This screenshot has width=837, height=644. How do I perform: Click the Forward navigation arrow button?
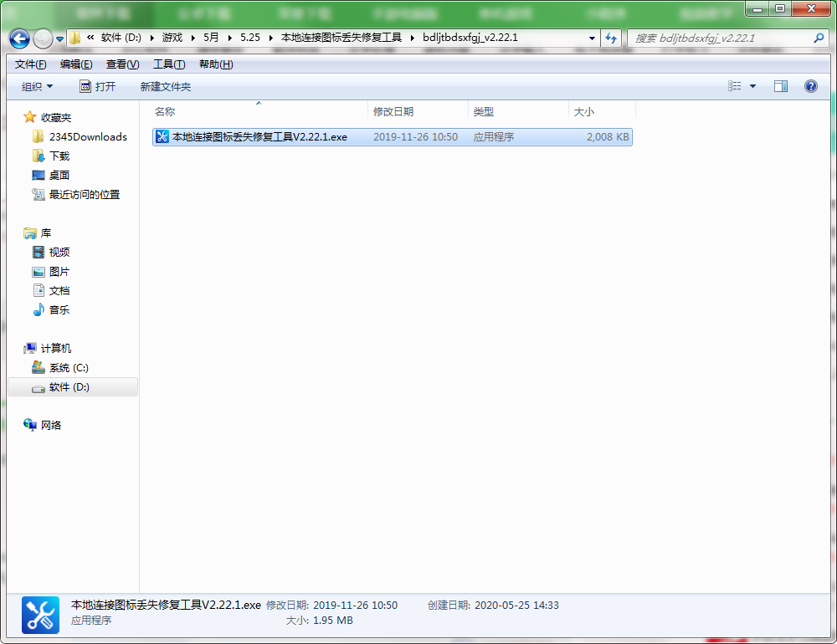tap(44, 38)
